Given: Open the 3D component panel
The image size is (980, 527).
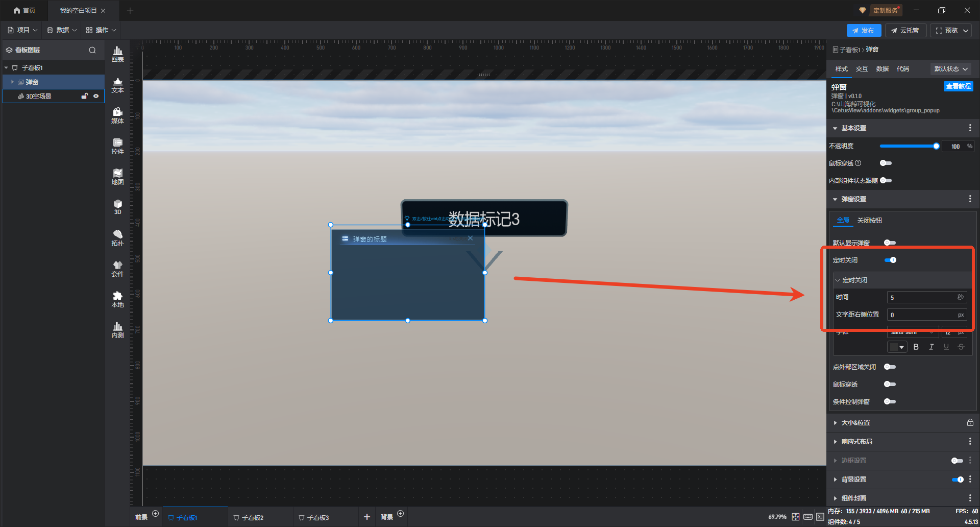Looking at the screenshot, I should (117, 207).
